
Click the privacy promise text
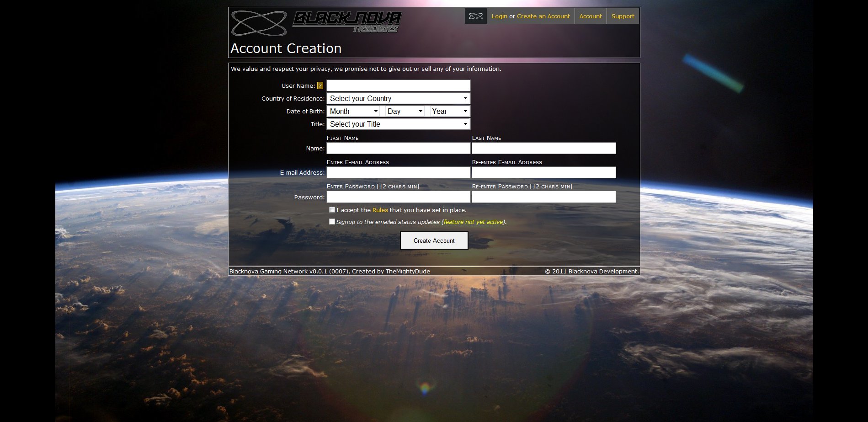point(366,69)
